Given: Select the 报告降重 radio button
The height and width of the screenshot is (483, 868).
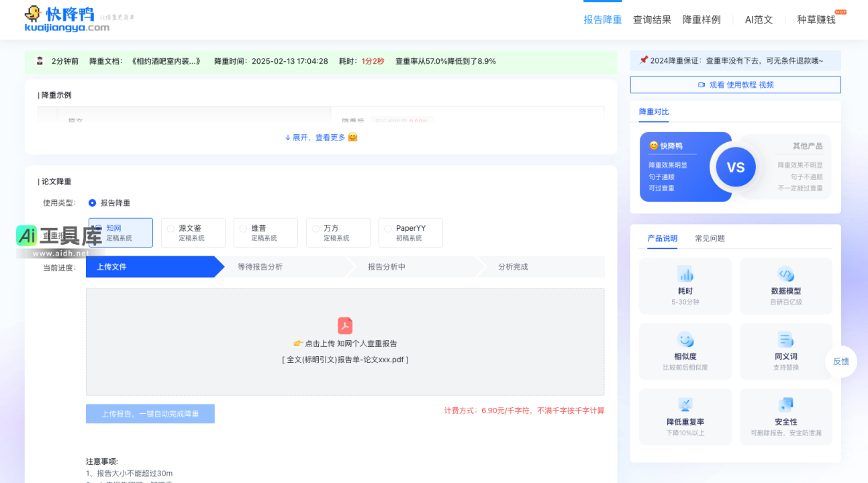Looking at the screenshot, I should (92, 203).
